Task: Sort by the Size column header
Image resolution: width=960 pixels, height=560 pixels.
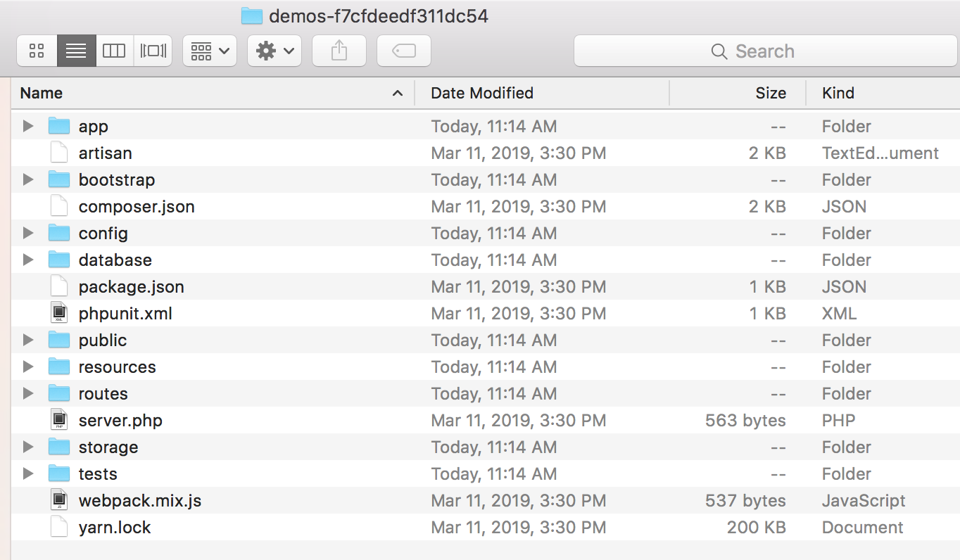Action: [x=771, y=93]
